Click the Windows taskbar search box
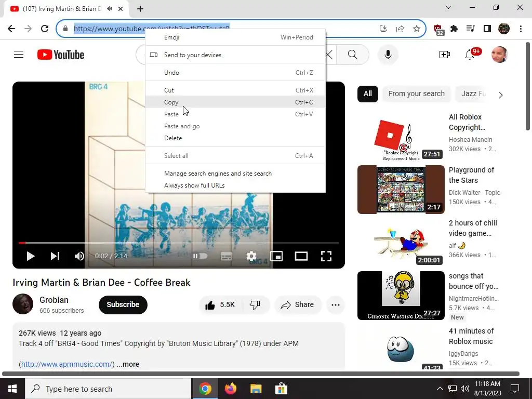Viewport: 532px width, 399px height. [108, 389]
